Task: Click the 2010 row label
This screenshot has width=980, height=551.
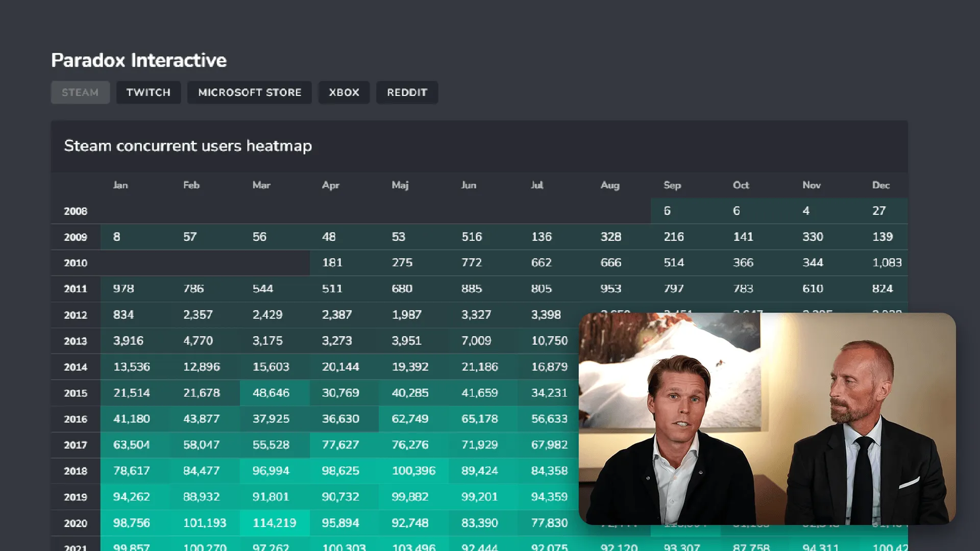Action: click(x=76, y=263)
